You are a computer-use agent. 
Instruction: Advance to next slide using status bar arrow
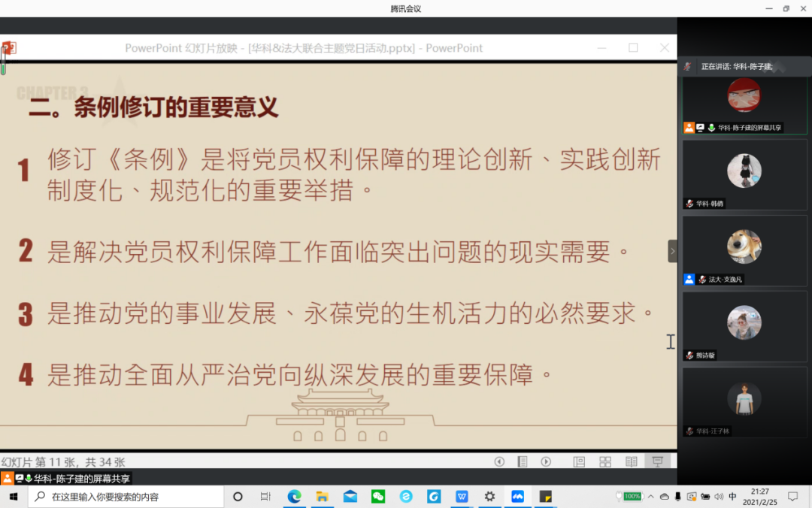coord(547,461)
